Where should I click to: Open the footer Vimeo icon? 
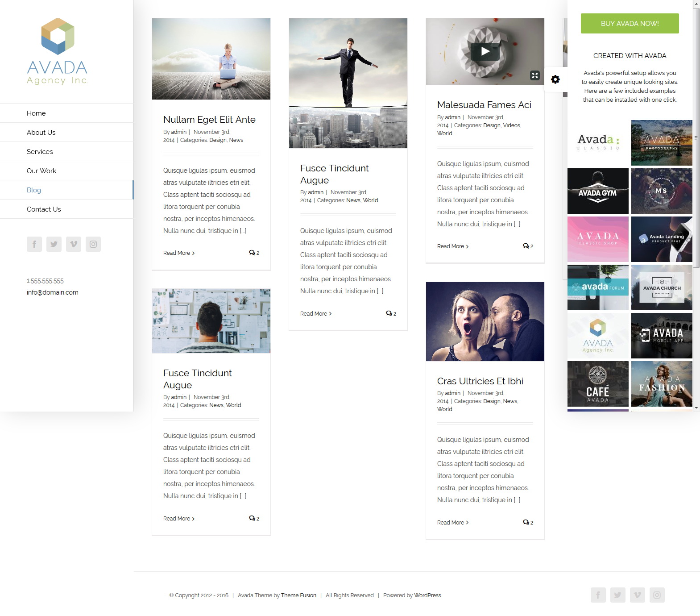(x=638, y=595)
